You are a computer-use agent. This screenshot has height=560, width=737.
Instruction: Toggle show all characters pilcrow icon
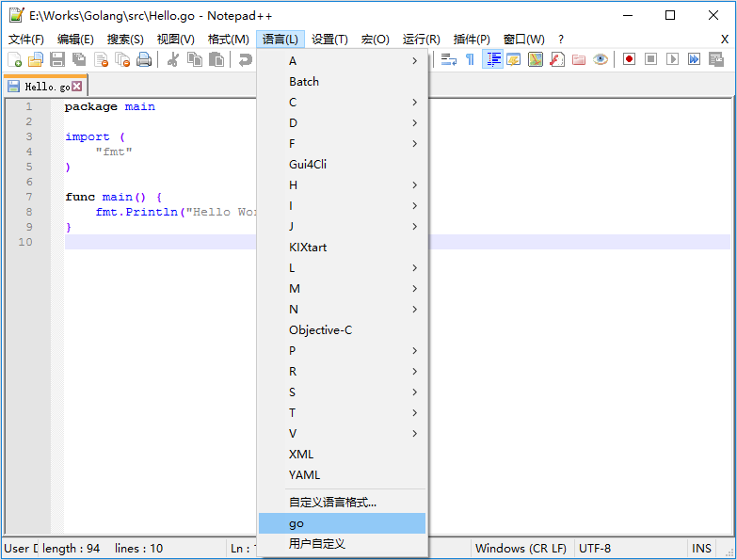[x=470, y=59]
